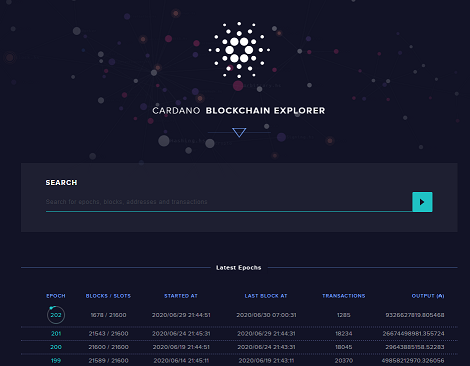The image size is (470, 366).
Task: Click the EPOCH column header
Action: [x=56, y=296]
